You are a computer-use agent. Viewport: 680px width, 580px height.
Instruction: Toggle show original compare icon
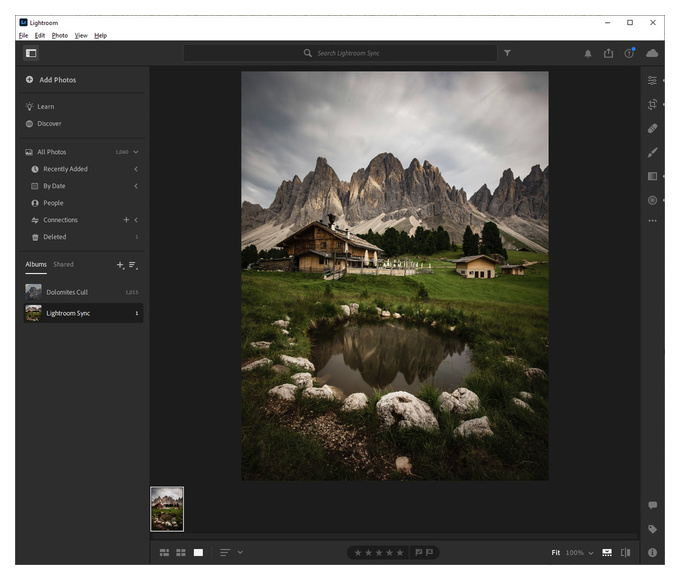click(625, 552)
